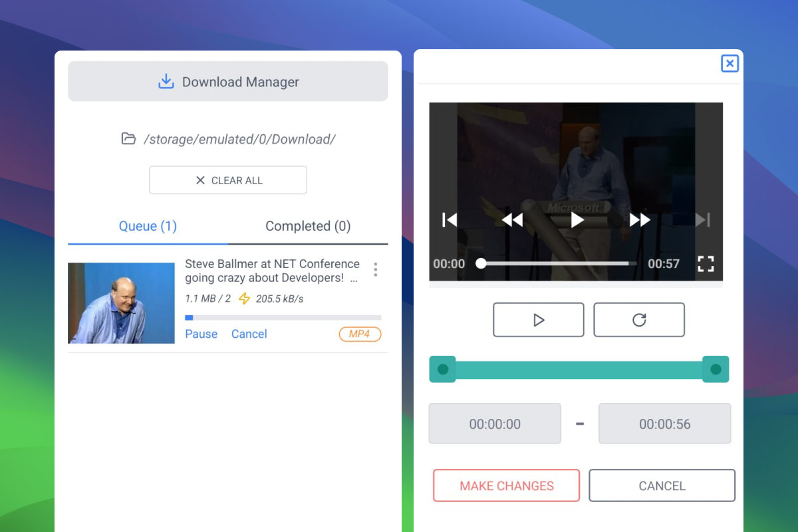Click CLEAR ALL to remove all downloads
Viewport: 798px width, 532px height.
coord(228,180)
